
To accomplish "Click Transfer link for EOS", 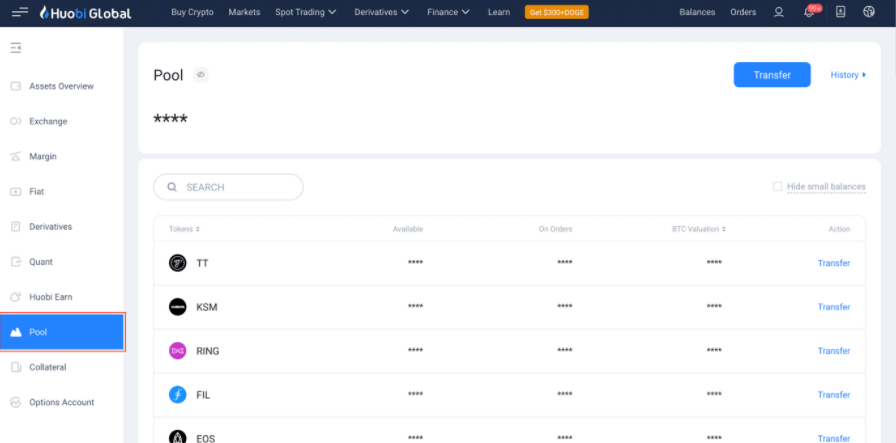I will [x=834, y=438].
